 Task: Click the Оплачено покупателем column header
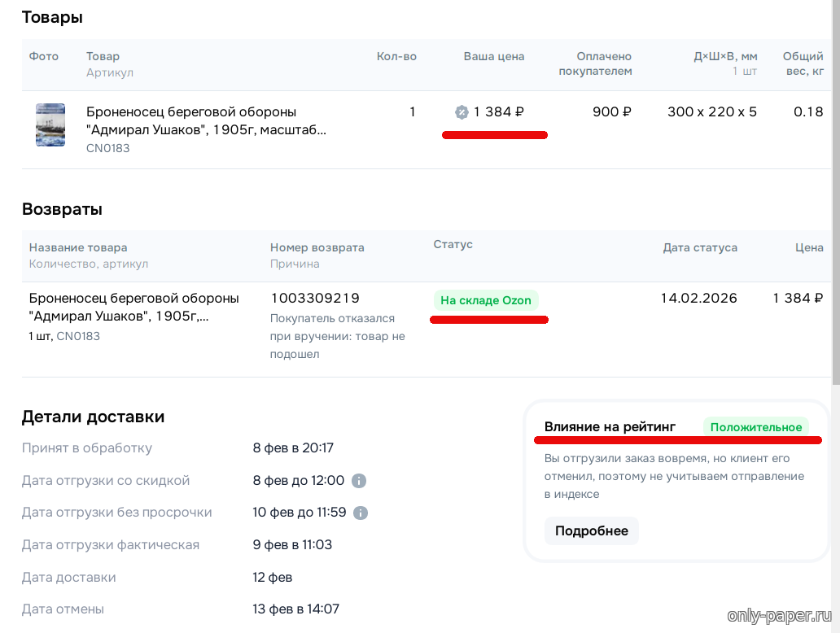click(x=595, y=63)
